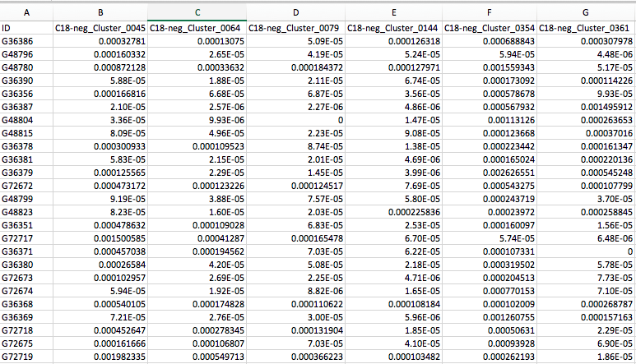Select row ID G36379

pos(26,173)
